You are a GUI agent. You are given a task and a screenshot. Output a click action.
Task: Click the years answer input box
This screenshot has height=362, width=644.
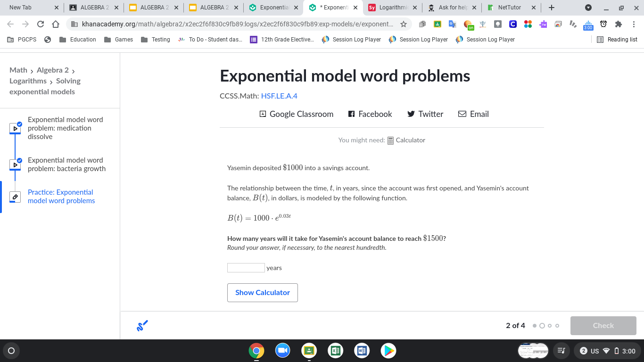click(x=246, y=268)
